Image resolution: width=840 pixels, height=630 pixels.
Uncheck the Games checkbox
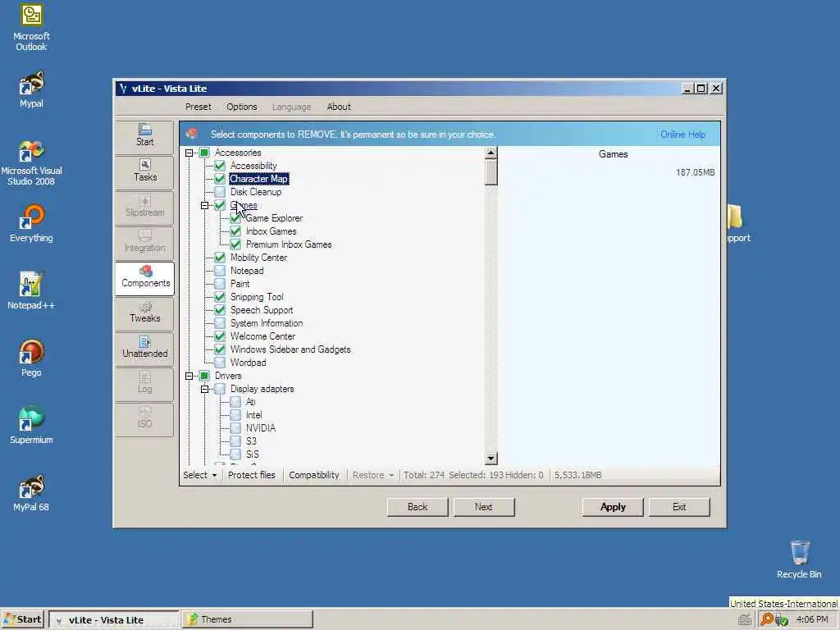(x=220, y=205)
